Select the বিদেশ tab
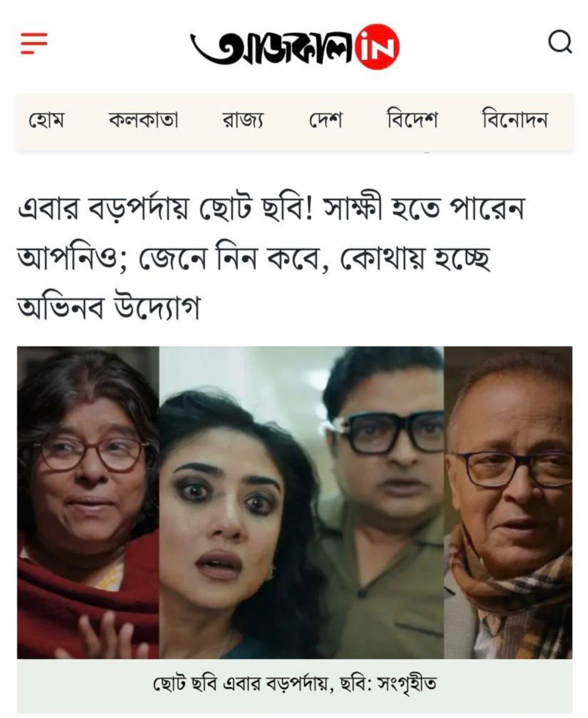 click(x=412, y=120)
